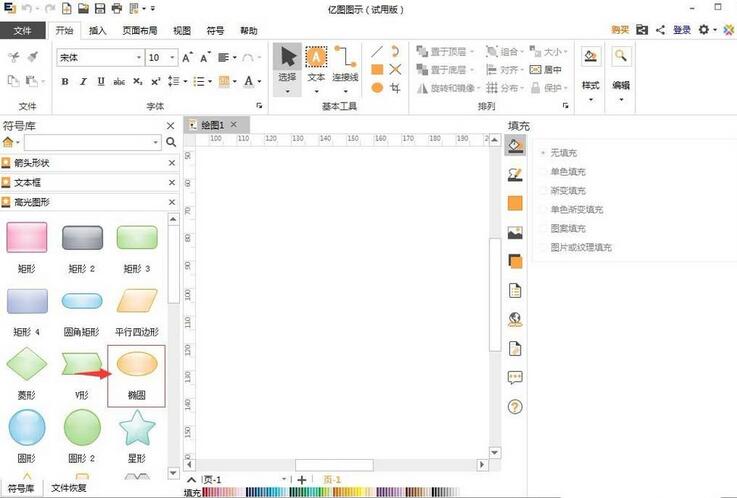Image resolution: width=737 pixels, height=498 pixels.
Task: Select the No Fill radio option
Action: tap(559, 153)
